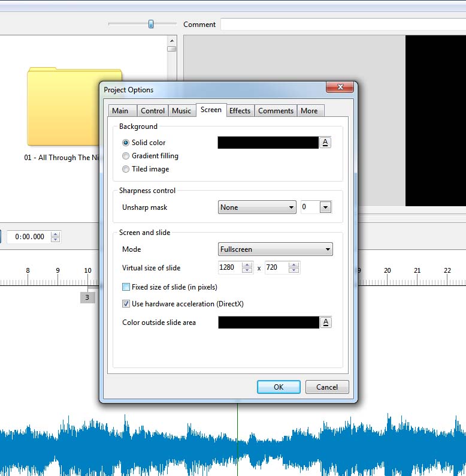Switch to the Music tab

(181, 111)
